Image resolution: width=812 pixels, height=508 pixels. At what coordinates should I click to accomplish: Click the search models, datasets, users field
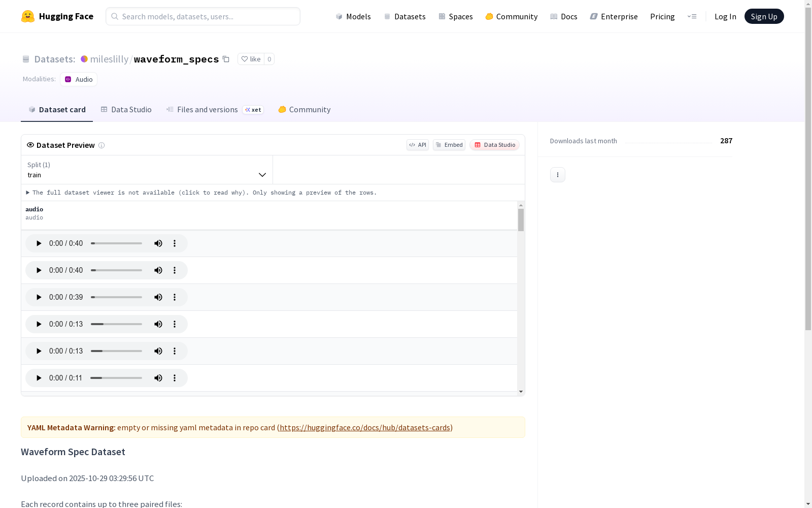(x=203, y=16)
